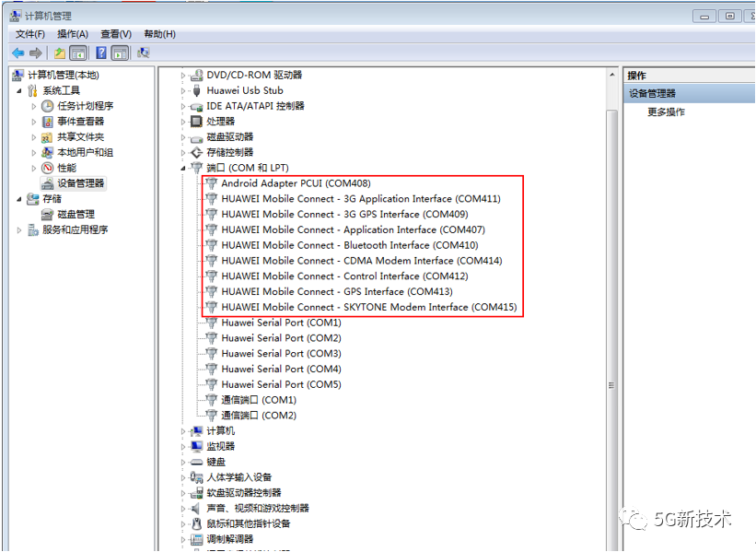The width and height of the screenshot is (756, 552).
Task: Click the Monitors (监视器) icon
Action: coord(196,446)
